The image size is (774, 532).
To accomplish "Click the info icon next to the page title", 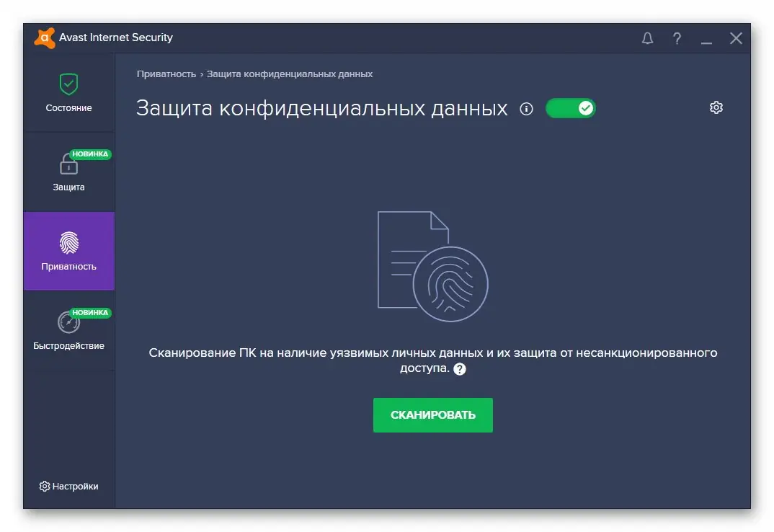I will coord(526,109).
